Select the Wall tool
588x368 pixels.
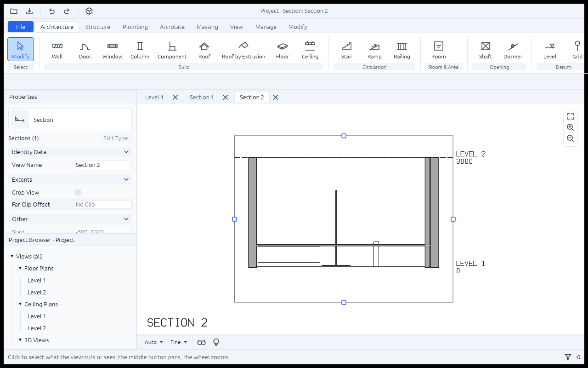(57, 50)
